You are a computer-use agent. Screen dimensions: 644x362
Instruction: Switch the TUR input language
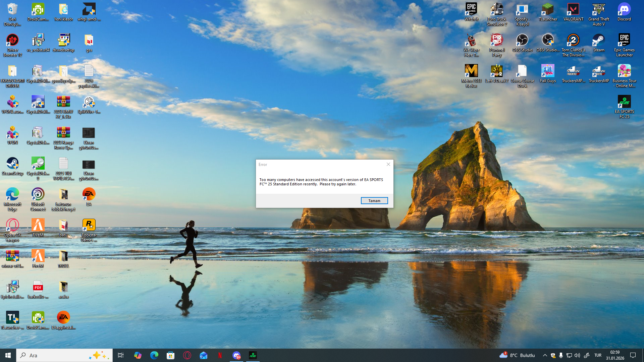(598, 355)
